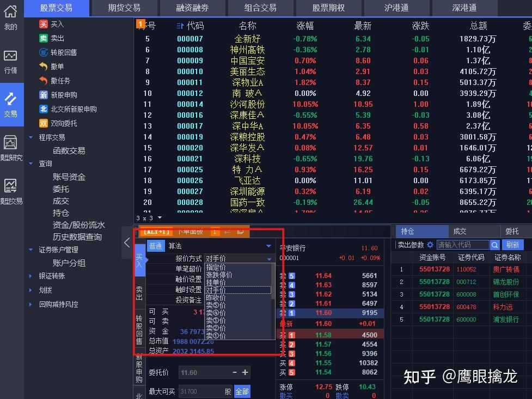Click the 全部 max-buy button

click(x=242, y=391)
